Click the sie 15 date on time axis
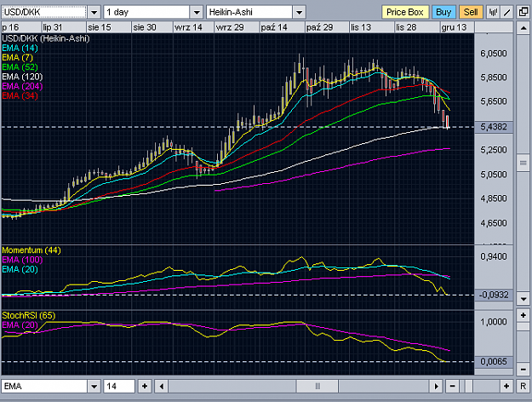 99,27
